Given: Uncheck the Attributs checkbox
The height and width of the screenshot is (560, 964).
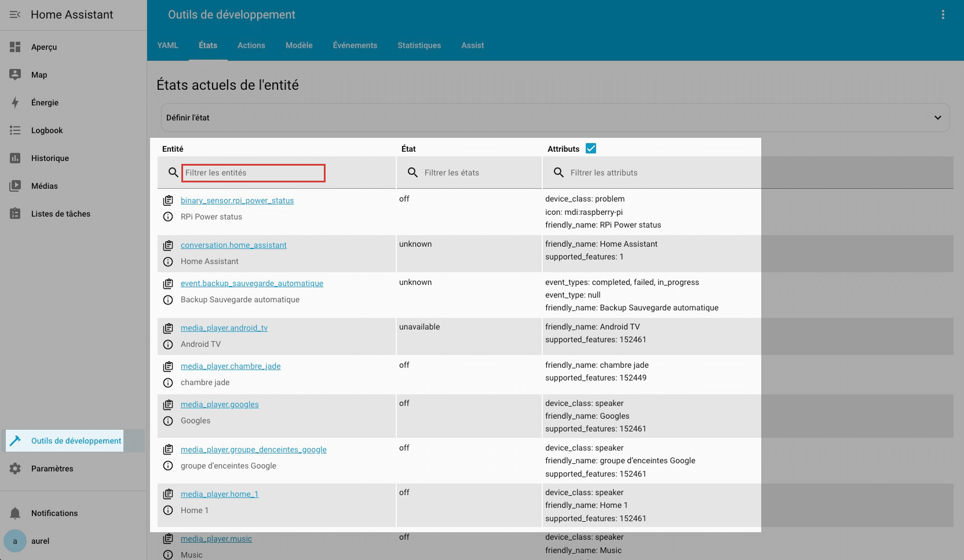Looking at the screenshot, I should pos(591,148).
